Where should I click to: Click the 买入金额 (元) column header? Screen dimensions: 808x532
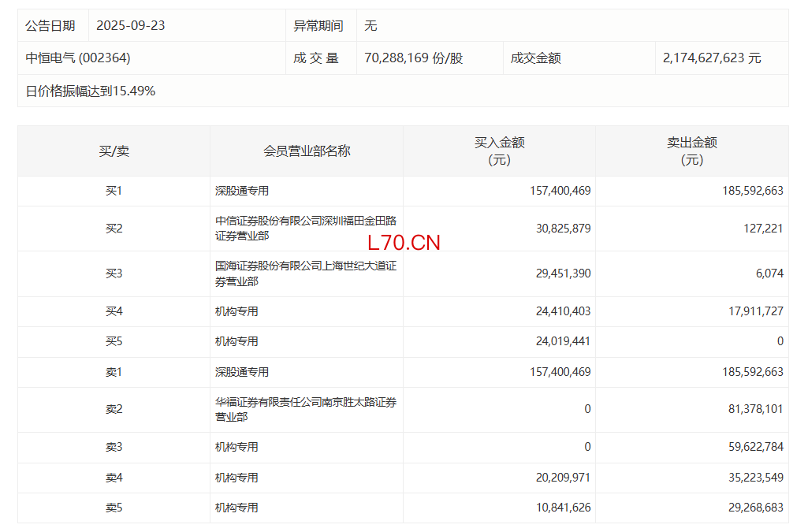click(499, 151)
